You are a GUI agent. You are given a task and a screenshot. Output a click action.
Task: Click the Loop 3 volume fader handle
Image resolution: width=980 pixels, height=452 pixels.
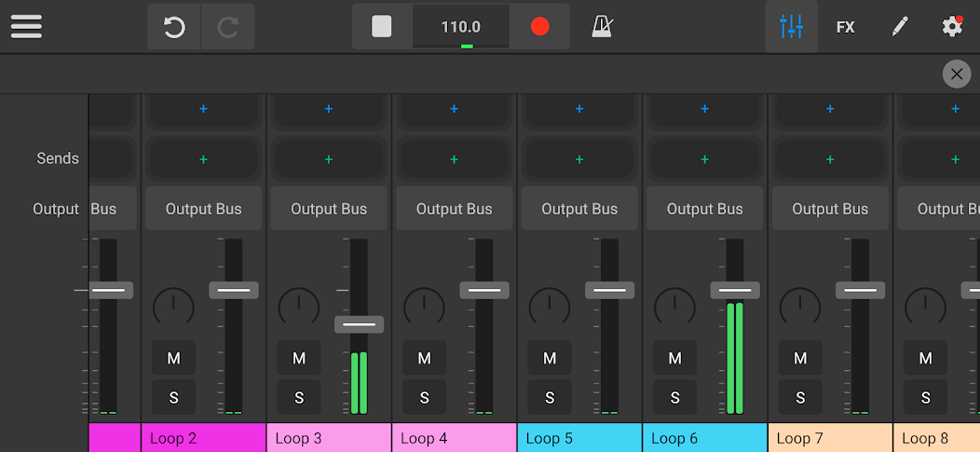tap(360, 324)
